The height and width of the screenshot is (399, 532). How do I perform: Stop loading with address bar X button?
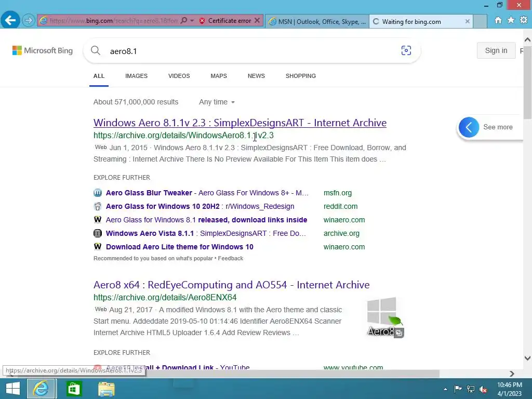click(x=257, y=21)
